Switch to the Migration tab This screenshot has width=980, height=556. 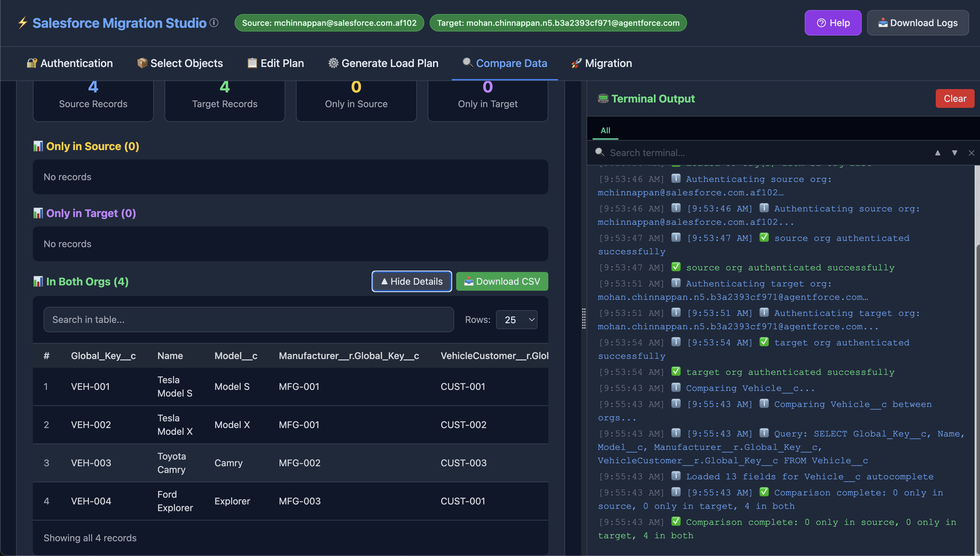tap(601, 63)
